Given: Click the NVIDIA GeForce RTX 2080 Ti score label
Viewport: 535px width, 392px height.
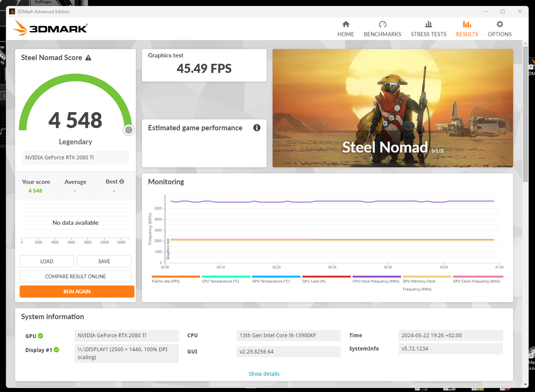Looking at the screenshot, I should [x=75, y=157].
